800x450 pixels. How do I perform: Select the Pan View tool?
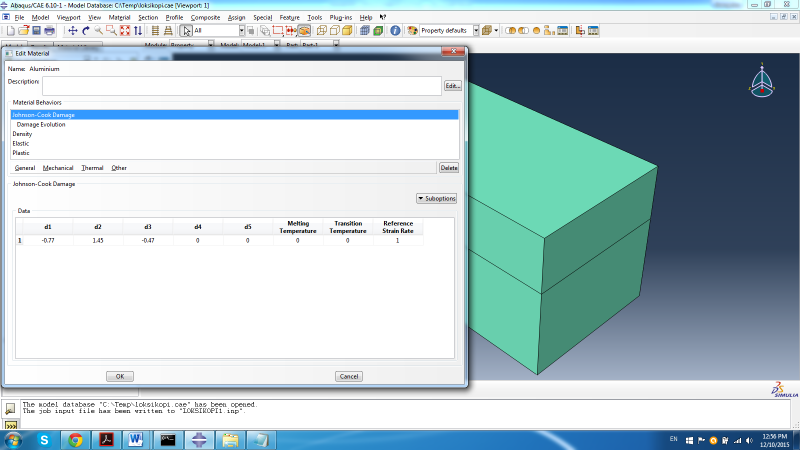click(72, 31)
